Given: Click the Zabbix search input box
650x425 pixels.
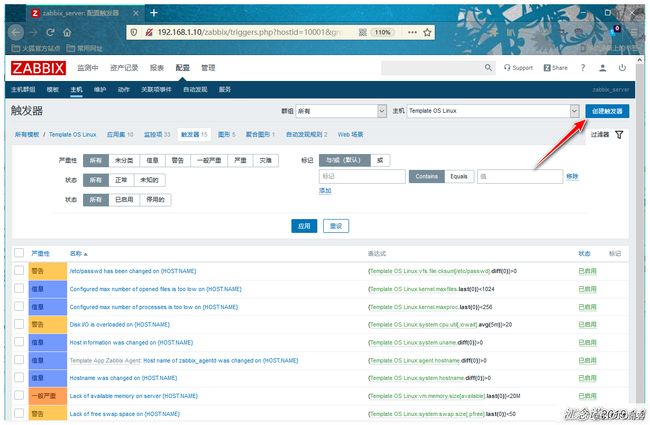Looking at the screenshot, I should tap(433, 68).
